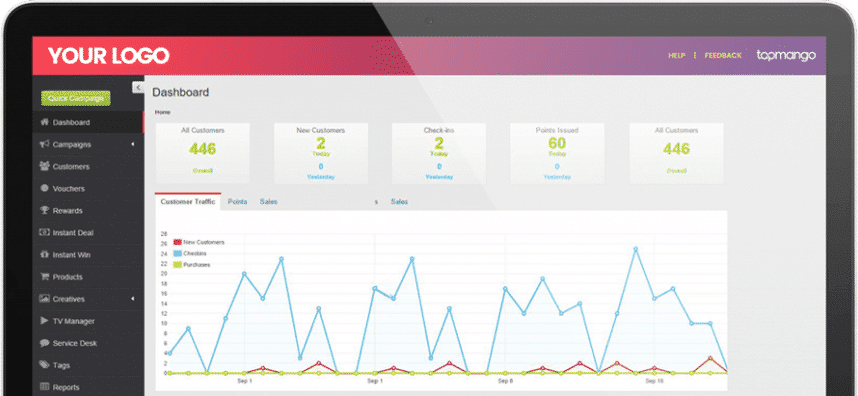Image resolution: width=858 pixels, height=396 pixels.
Task: Click the blue Checkins legend swatch
Action: [x=177, y=253]
